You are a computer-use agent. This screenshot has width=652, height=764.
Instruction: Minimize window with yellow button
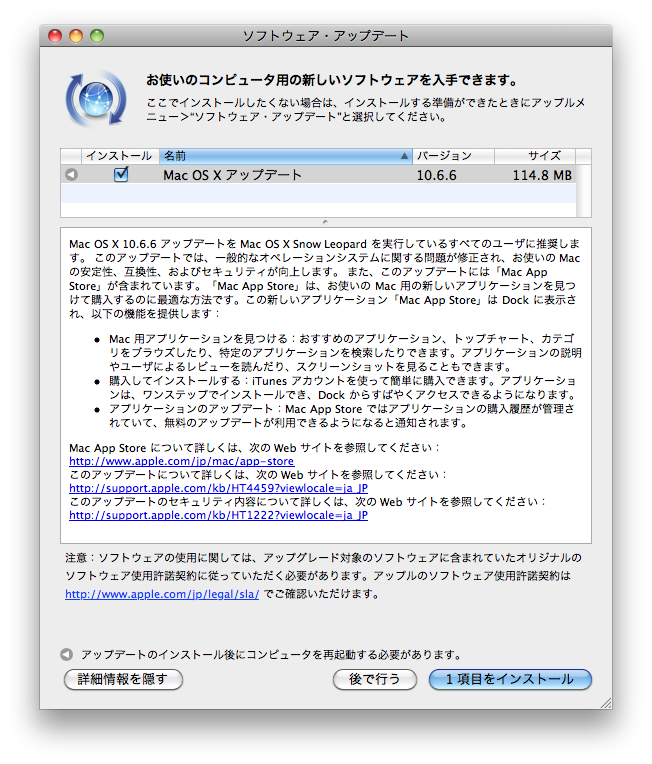pos(76,36)
